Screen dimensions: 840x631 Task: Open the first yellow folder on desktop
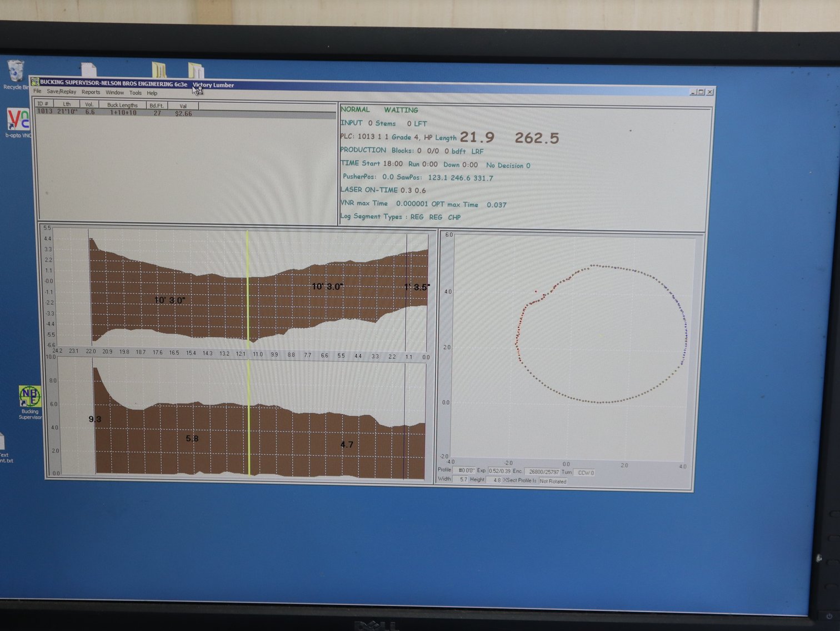(x=159, y=70)
